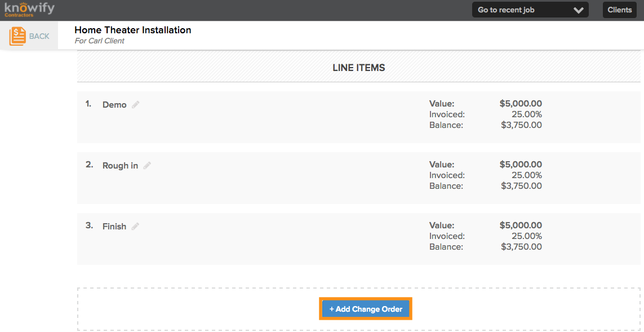Click the Demo value of $5,000.00
Image resolution: width=644 pixels, height=332 pixels.
coord(521,104)
